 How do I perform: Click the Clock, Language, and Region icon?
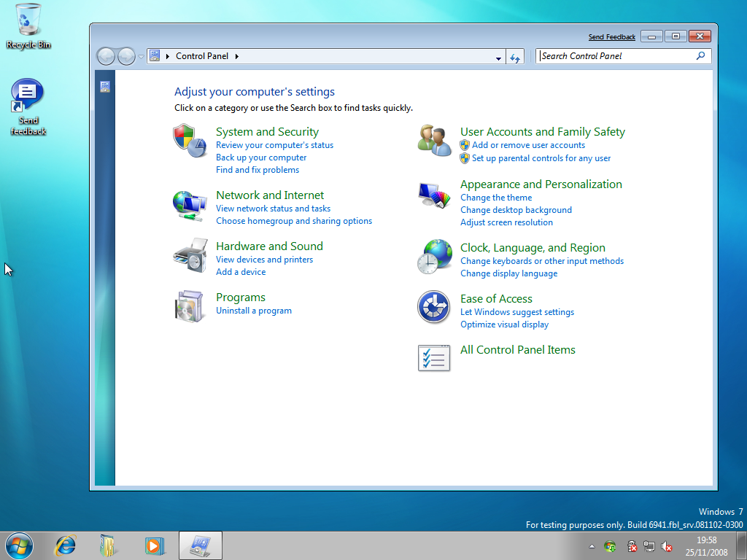click(x=434, y=257)
